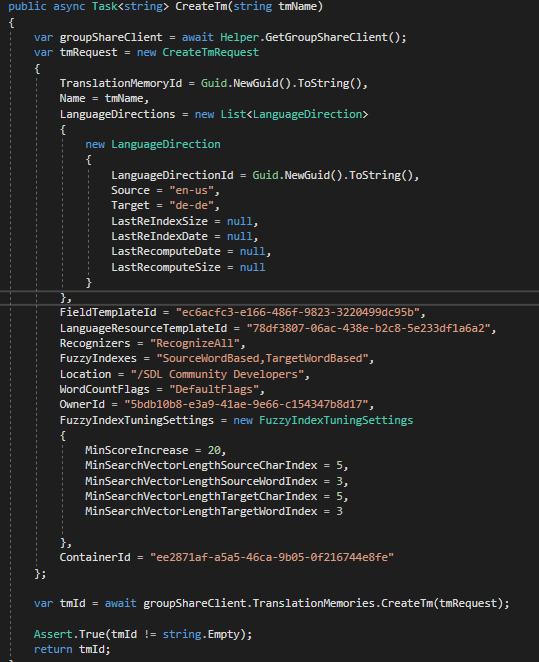Click MinSearchVectorLengthSourceCharIndex property
The image size is (539, 662).
pyautogui.click(x=201, y=466)
